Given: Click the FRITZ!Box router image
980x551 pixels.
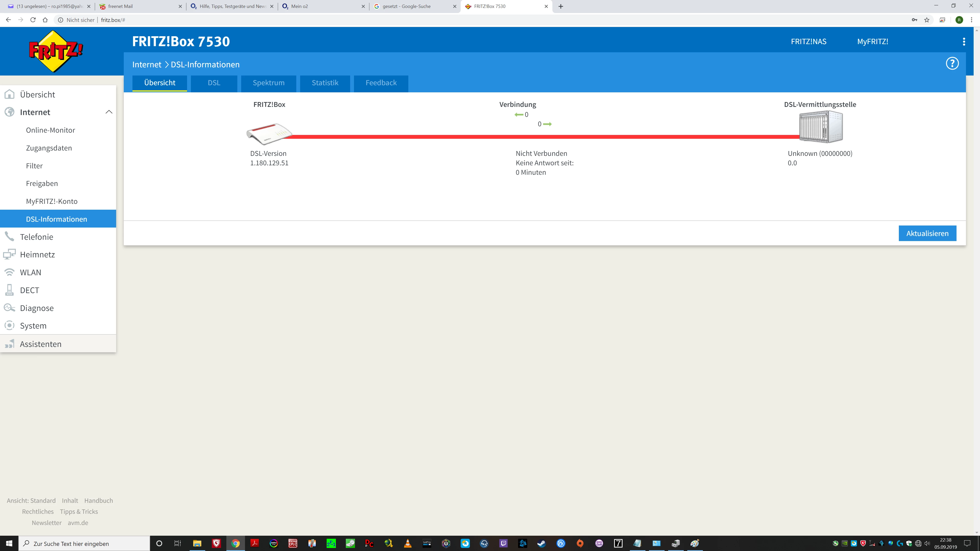Looking at the screenshot, I should [x=269, y=133].
